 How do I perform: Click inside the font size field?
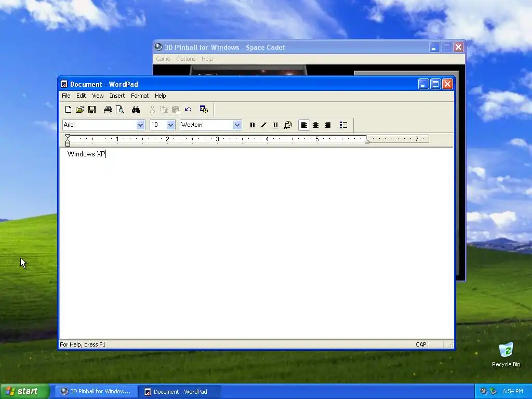(158, 125)
